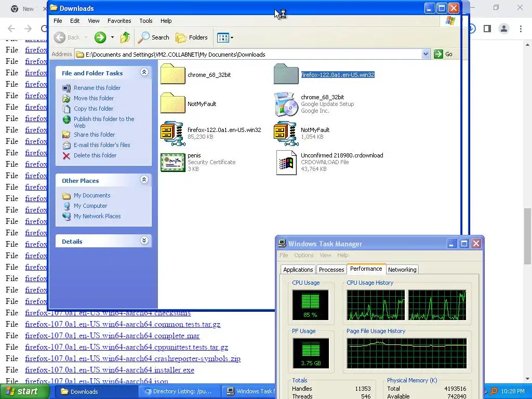Select the Unconfirmed 218980.crdownload file icon

tap(286, 163)
